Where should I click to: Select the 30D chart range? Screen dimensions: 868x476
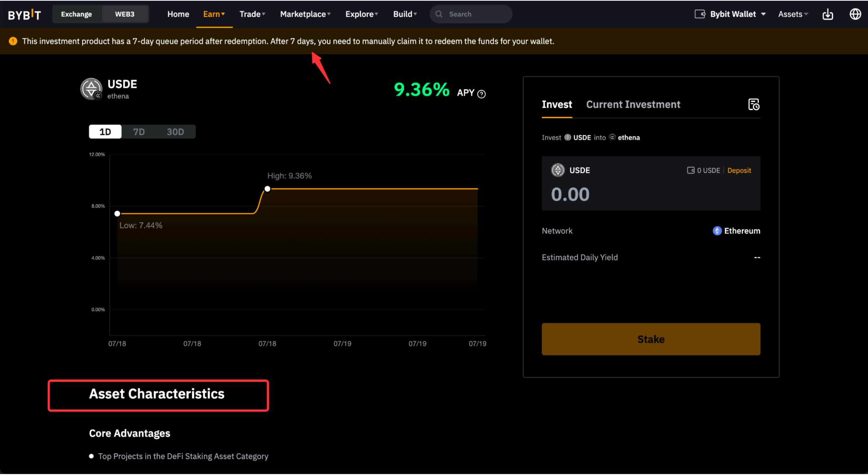(175, 132)
